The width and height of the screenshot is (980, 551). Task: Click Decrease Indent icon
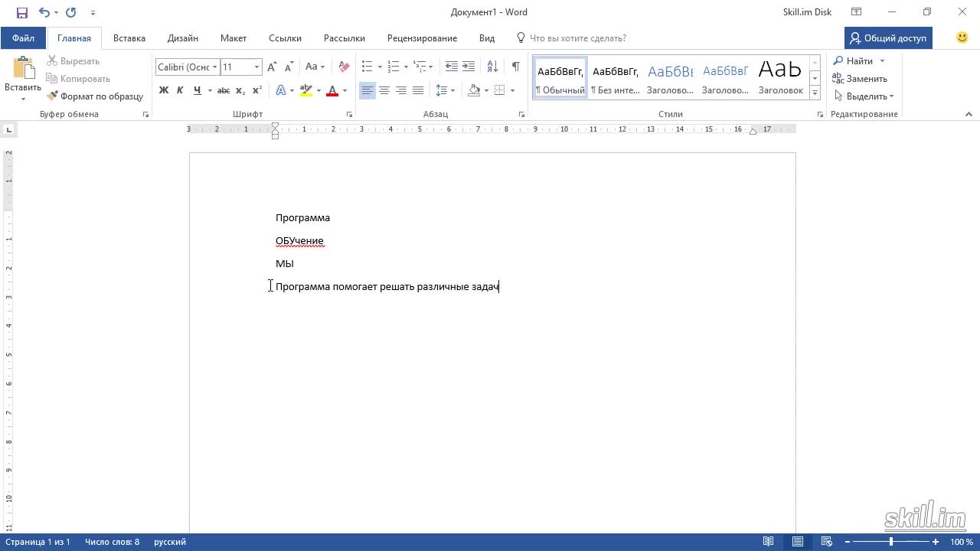coord(452,67)
